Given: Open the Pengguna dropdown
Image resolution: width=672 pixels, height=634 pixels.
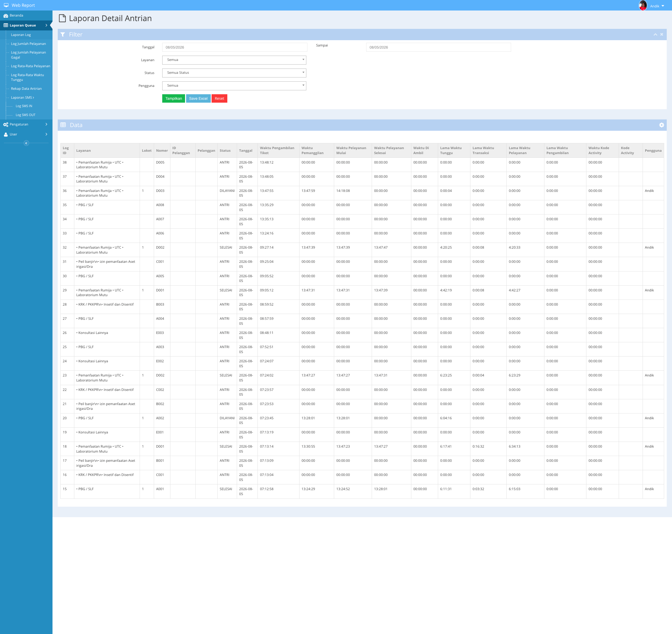Looking at the screenshot, I should tap(234, 86).
